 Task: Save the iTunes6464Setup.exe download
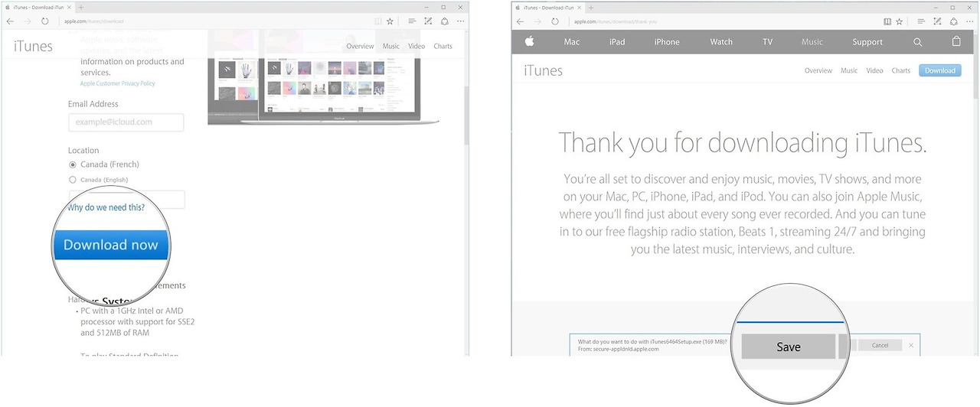(x=788, y=347)
